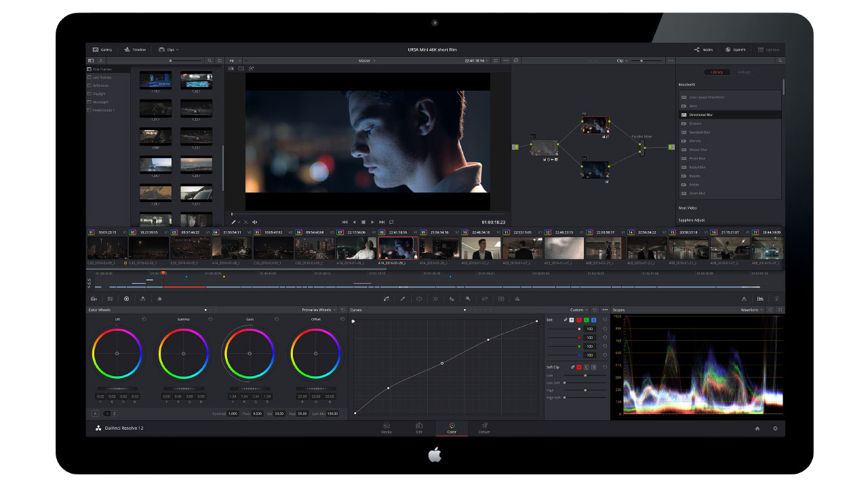The image size is (868, 488).
Task: Click the search icon in OpenFX panel
Action: pos(780,60)
